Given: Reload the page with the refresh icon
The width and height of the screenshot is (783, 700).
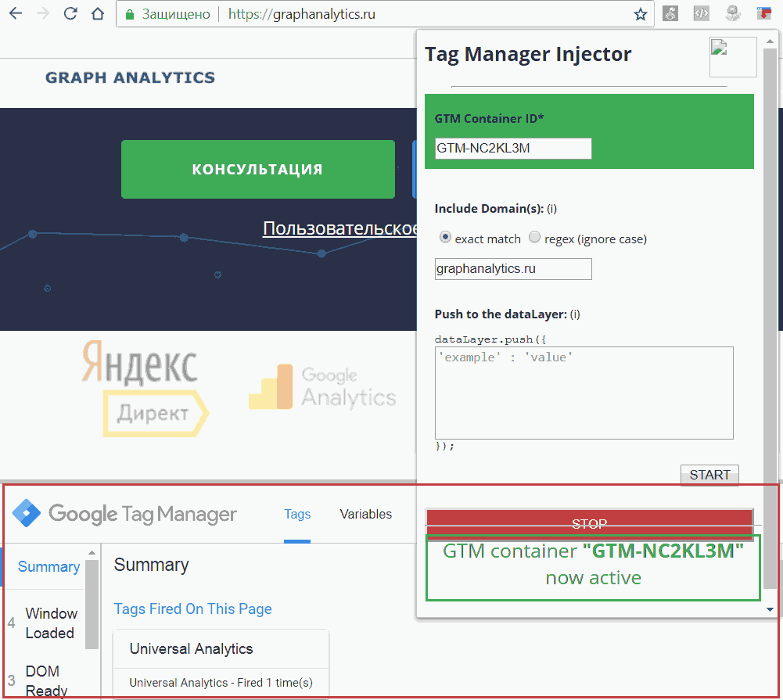Looking at the screenshot, I should [x=70, y=13].
